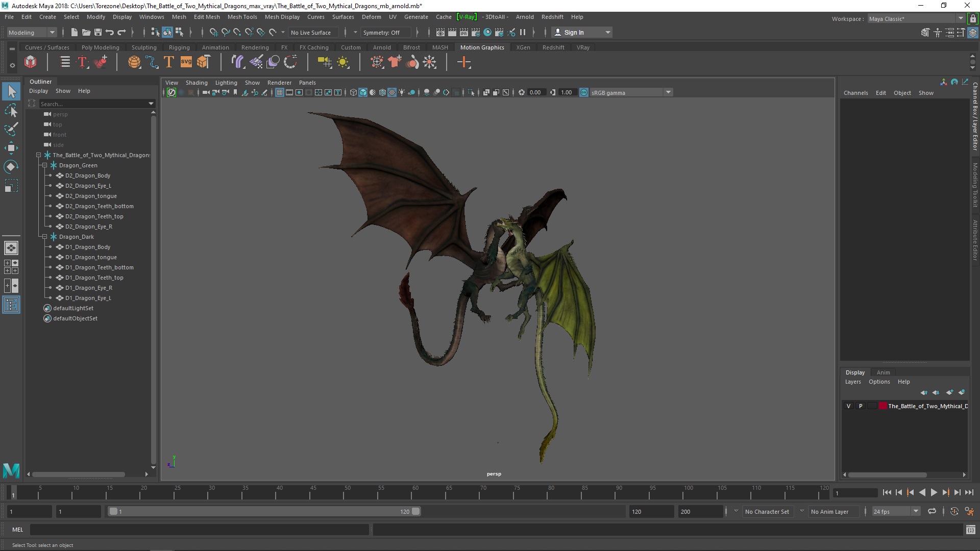This screenshot has height=551, width=980.
Task: Activate the Lasso Select tool
Action: tap(11, 110)
